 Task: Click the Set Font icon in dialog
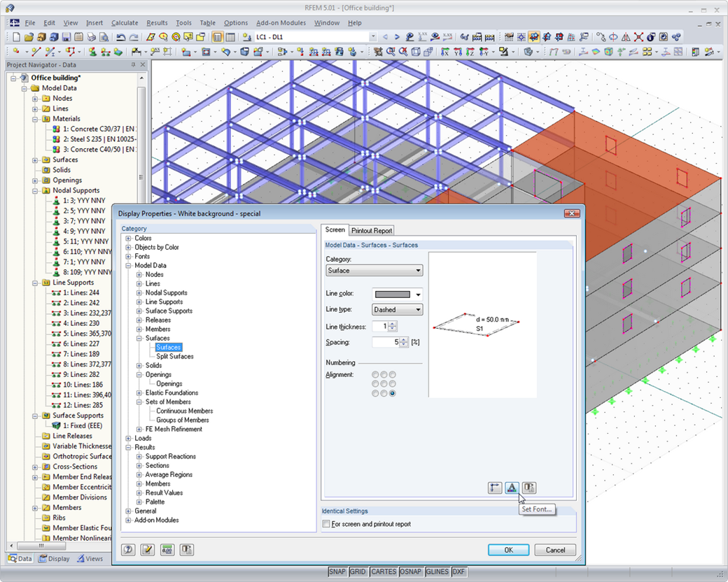[x=512, y=488]
